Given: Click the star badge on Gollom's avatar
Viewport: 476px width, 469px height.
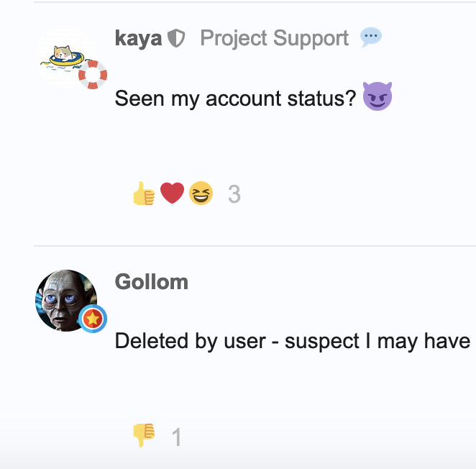Looking at the screenshot, I should [x=93, y=319].
